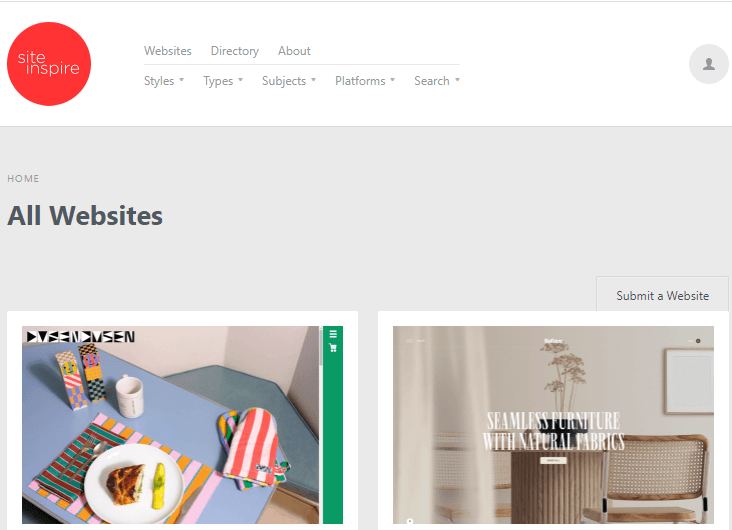Click the All Websites heading
This screenshot has width=732, height=530.
pos(85,216)
